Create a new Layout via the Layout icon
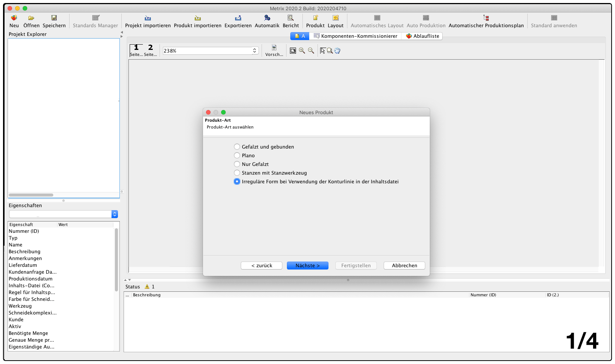The width and height of the screenshot is (615, 364). point(335,21)
